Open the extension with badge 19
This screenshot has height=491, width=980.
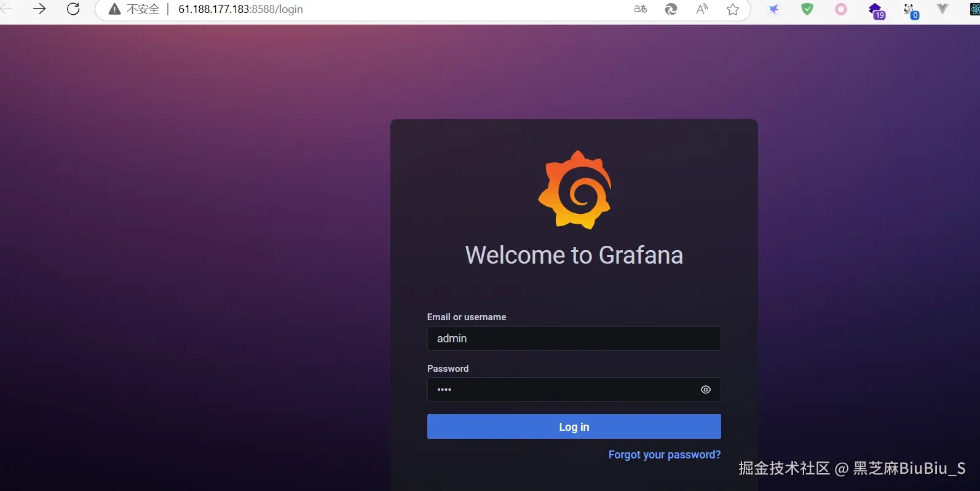click(875, 10)
